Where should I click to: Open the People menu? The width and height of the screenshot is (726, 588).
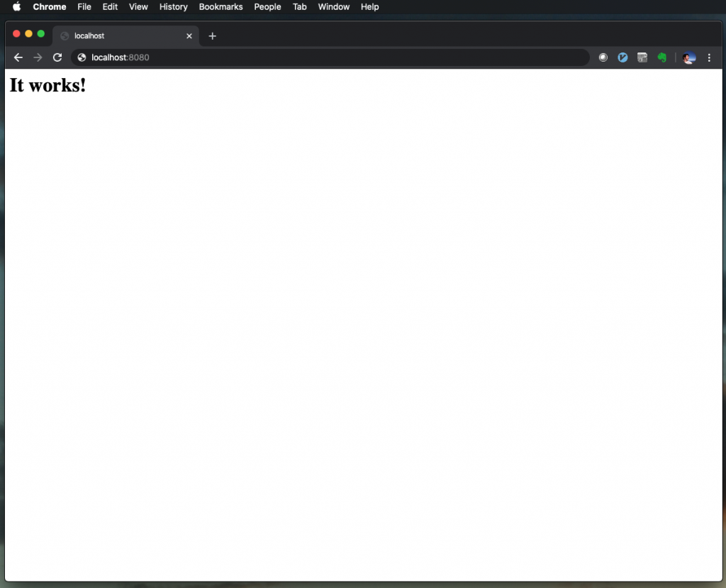coord(267,6)
